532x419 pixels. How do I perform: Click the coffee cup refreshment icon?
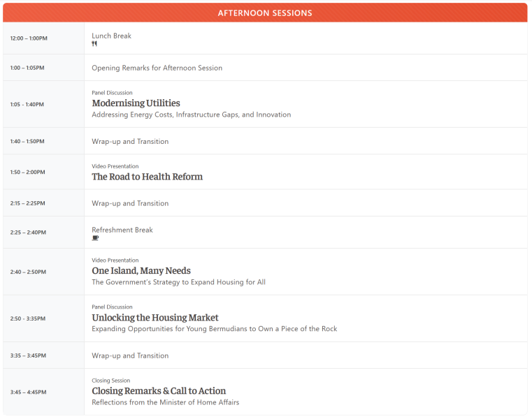(x=95, y=238)
